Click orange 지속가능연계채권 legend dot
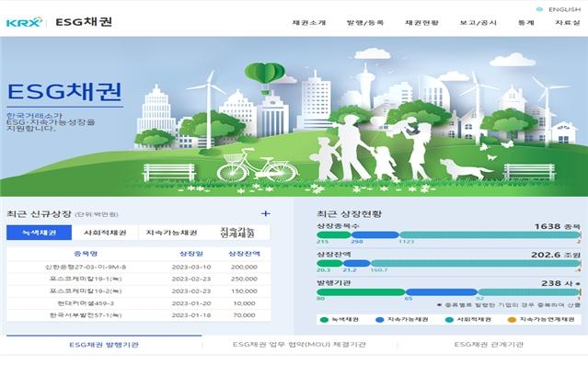Image resolution: width=588 pixels, height=365 pixels. (512, 320)
